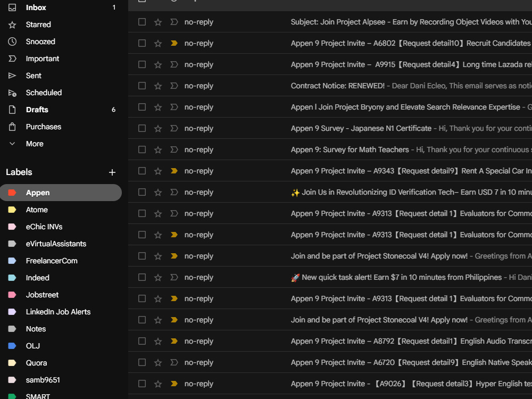
Task: Open 'Join Us in Revolutionizing ID Verification' email
Action: [330, 192]
